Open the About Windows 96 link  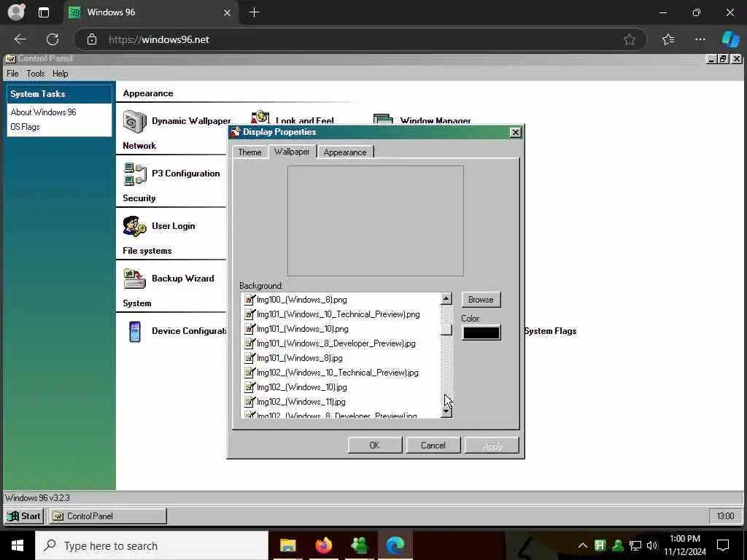coord(43,112)
